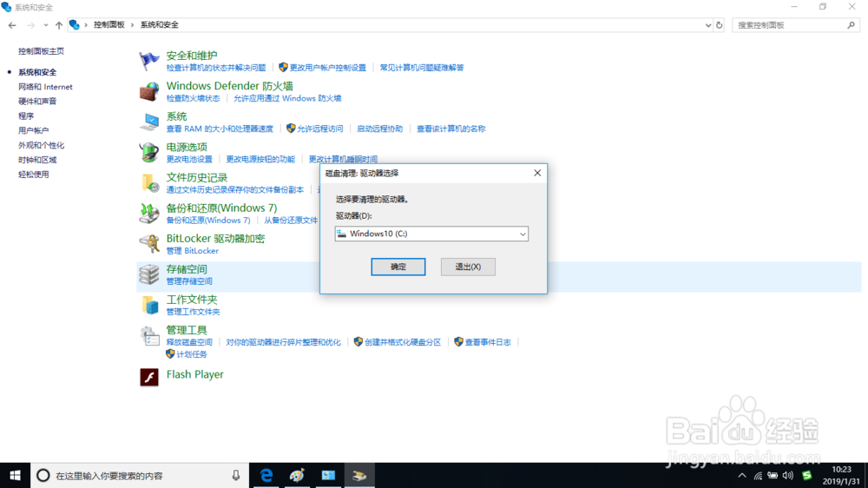Open Windows Defender Firewall brick icon

tap(148, 91)
